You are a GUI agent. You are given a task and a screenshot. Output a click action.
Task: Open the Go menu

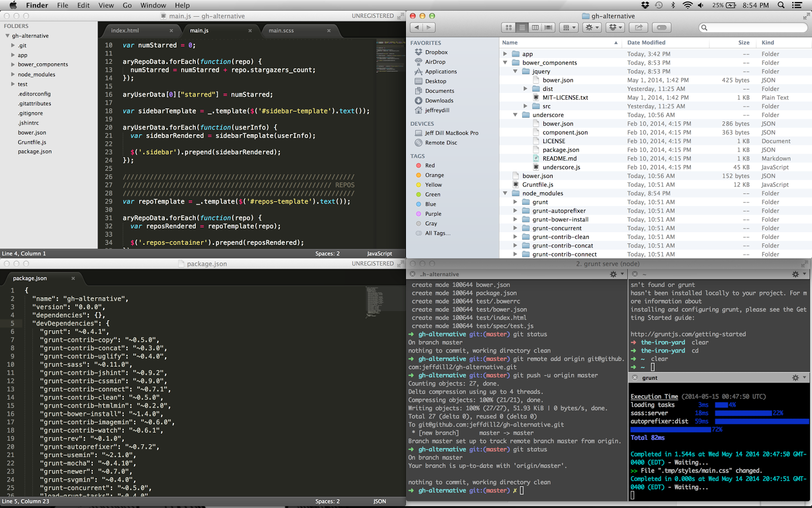pyautogui.click(x=127, y=5)
